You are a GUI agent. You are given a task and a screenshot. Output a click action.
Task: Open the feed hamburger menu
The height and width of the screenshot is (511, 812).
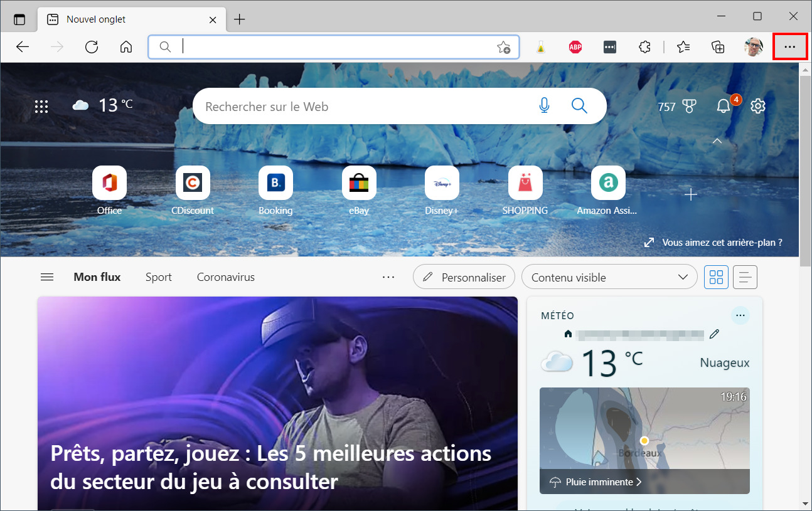pos(47,277)
